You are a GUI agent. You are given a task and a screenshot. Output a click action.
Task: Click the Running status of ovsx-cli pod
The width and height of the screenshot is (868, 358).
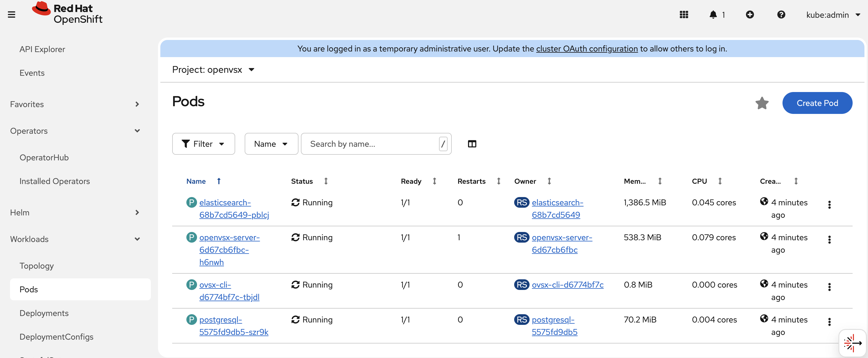pos(312,285)
